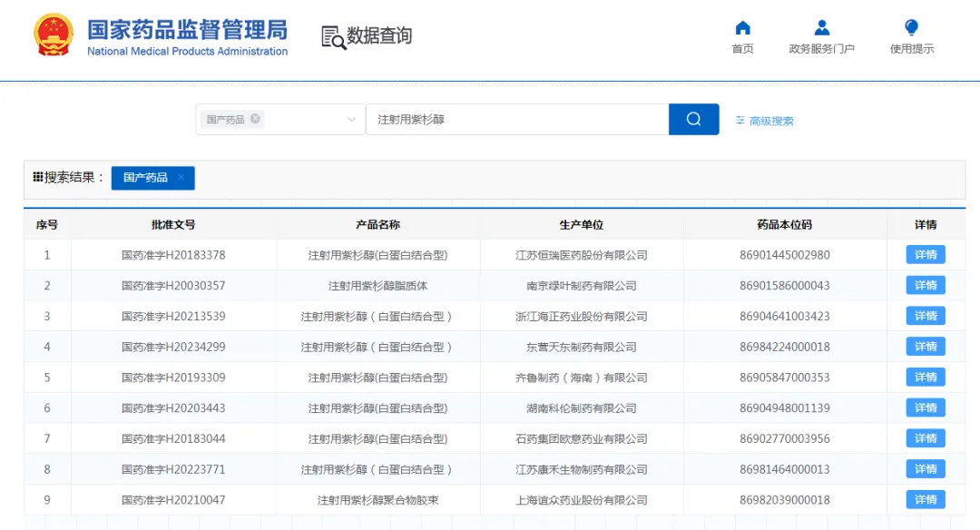The width and height of the screenshot is (980, 530).
Task: View 详情 for 南京绿叶制药 row
Action: pos(925,286)
